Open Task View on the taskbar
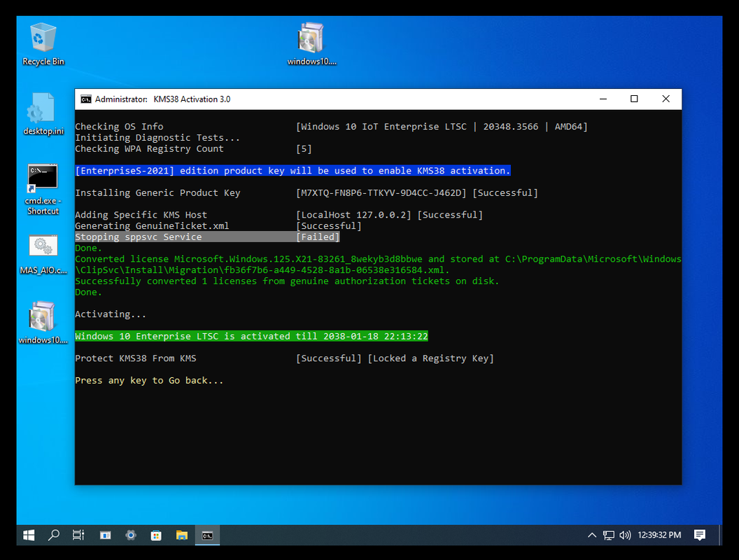The image size is (739, 560). (78, 535)
